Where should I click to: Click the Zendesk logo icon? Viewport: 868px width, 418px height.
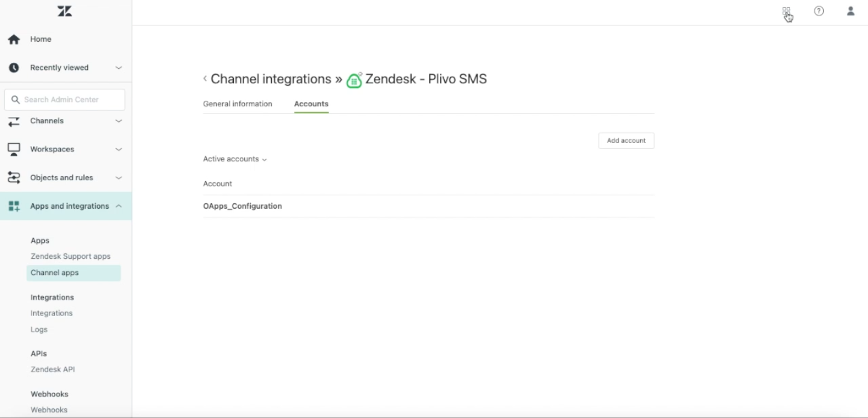click(x=64, y=11)
